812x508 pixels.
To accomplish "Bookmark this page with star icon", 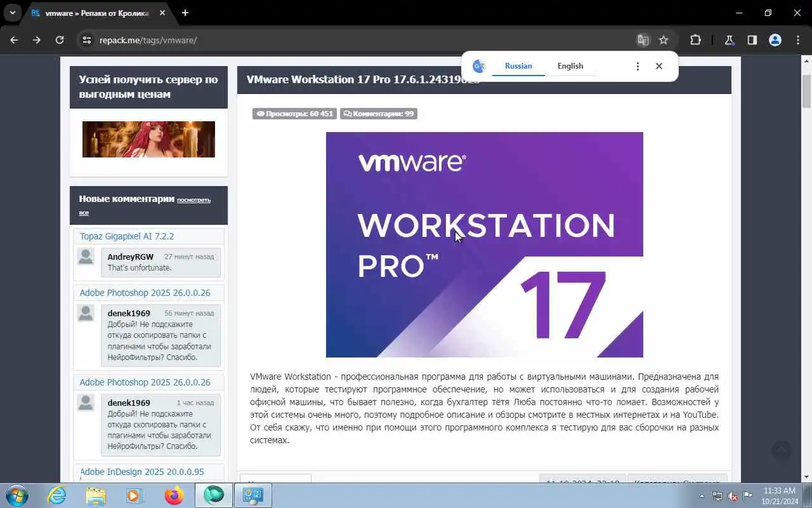I will 664,40.
